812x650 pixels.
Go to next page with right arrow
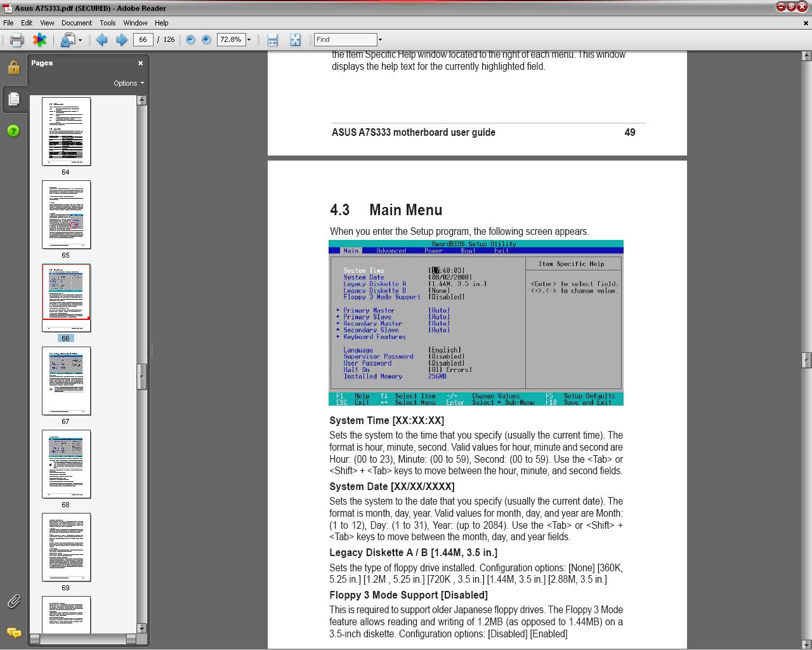click(x=121, y=40)
